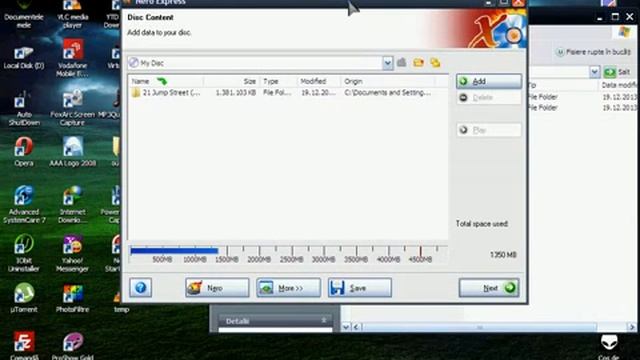Open FoxArc Screen Capture desktop icon
The image size is (640, 360).
[x=72, y=108]
